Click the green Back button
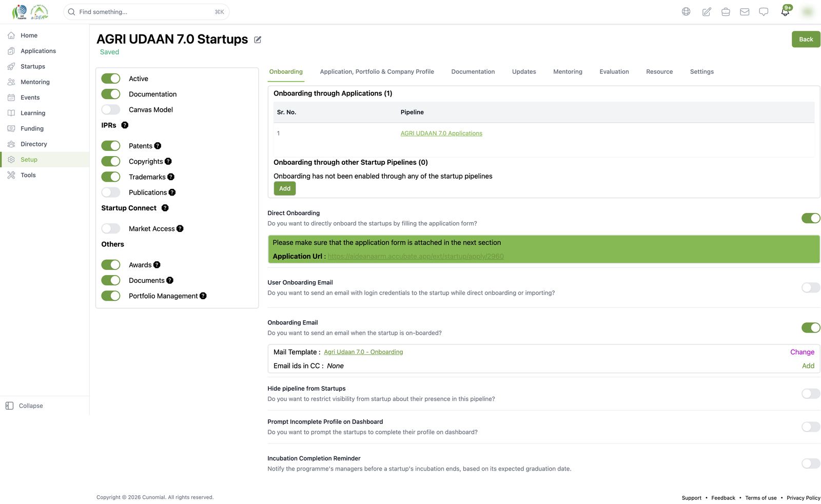Viewport: 821px width, 504px height. pyautogui.click(x=806, y=39)
